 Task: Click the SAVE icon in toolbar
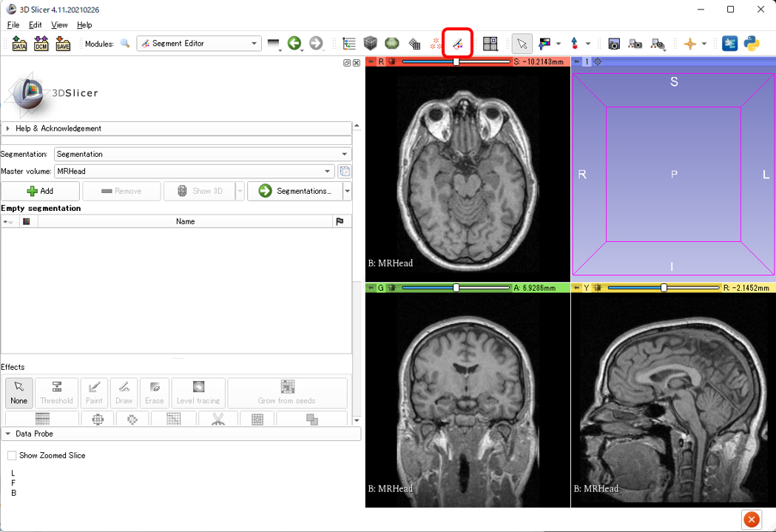63,44
